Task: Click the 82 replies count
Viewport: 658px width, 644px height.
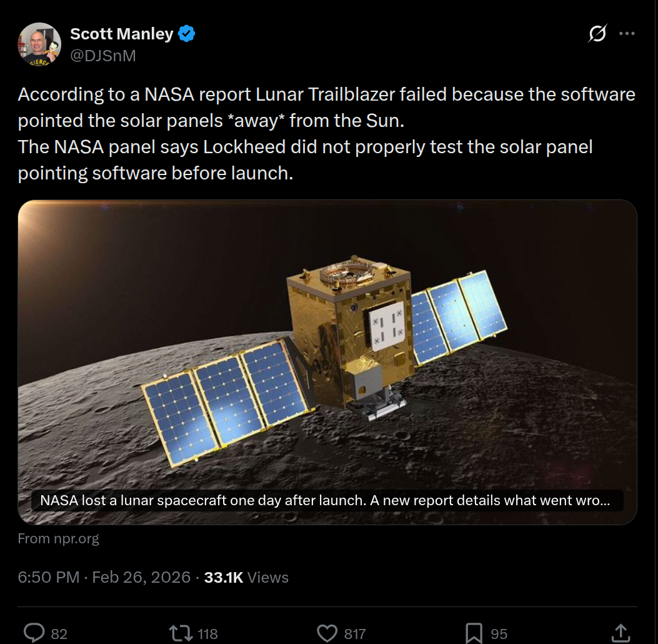Action: pyautogui.click(x=59, y=634)
